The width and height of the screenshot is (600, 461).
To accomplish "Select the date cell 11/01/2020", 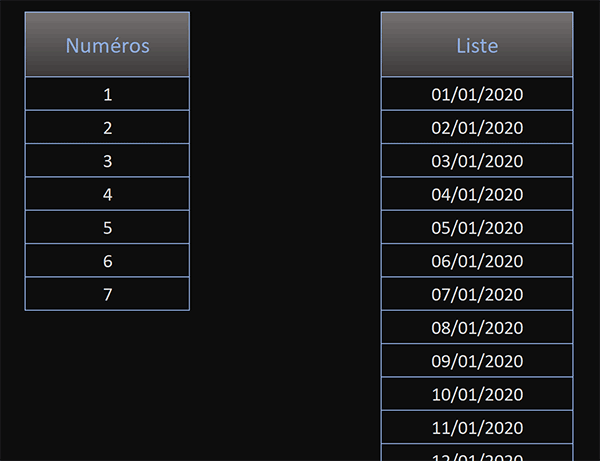I will pyautogui.click(x=477, y=427).
